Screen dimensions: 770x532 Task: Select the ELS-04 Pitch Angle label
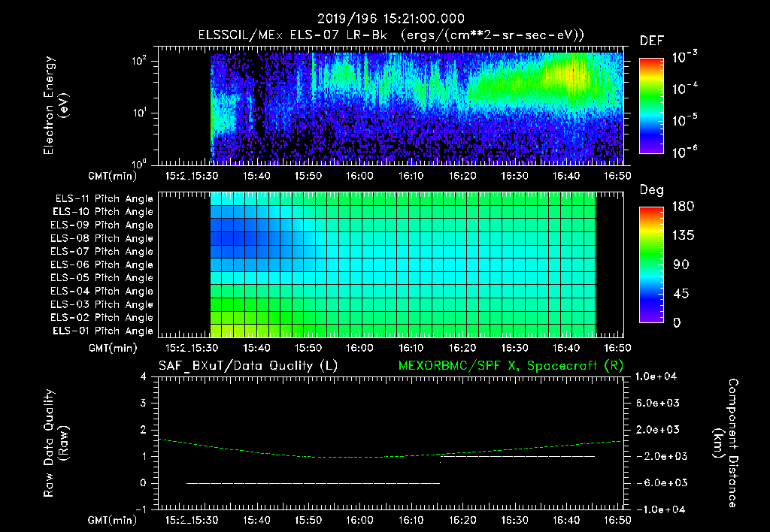102,291
